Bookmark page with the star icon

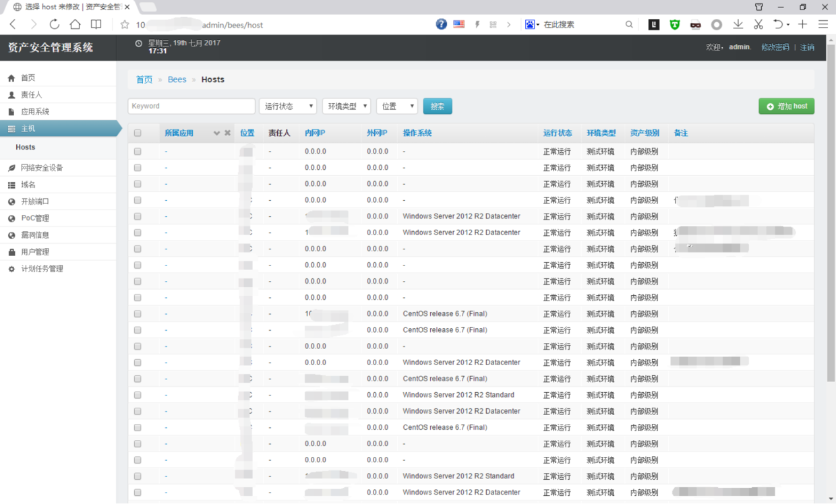pos(124,24)
